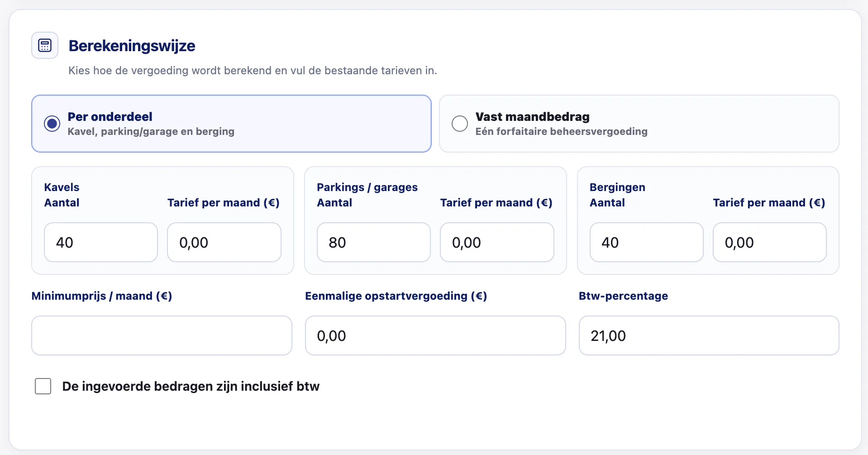
Task: Focus the Bergingen Tarief per maand field
Action: point(770,242)
